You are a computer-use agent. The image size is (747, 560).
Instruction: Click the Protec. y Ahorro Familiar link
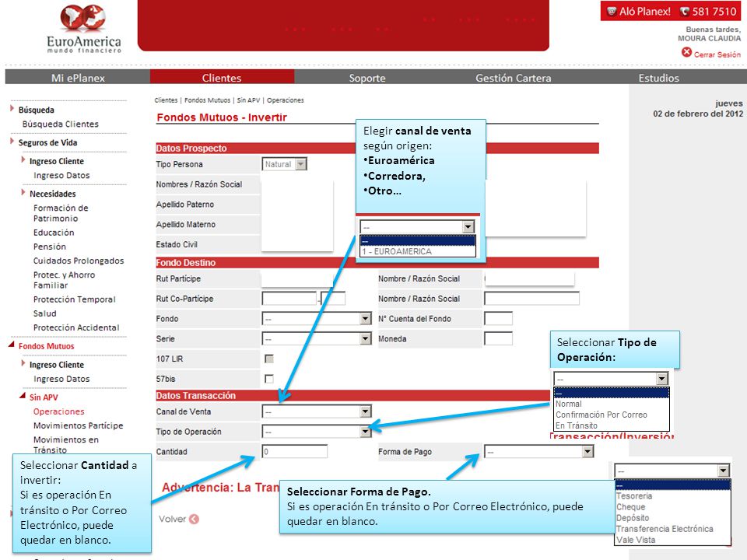[x=64, y=280]
